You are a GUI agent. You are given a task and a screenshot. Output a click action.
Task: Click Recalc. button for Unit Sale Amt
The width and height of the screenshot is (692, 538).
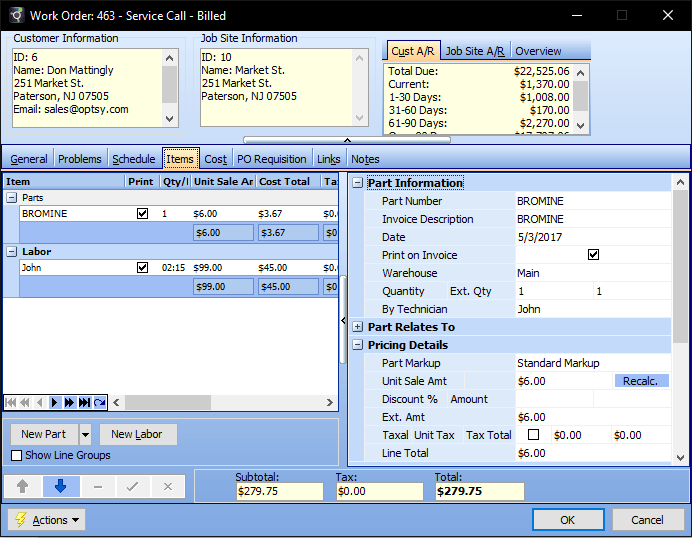[x=641, y=381]
